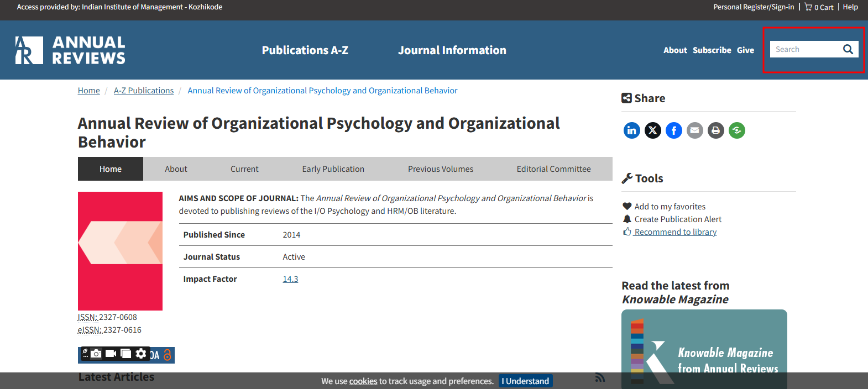
Task: Print the page with the printer icon
Action: [715, 130]
